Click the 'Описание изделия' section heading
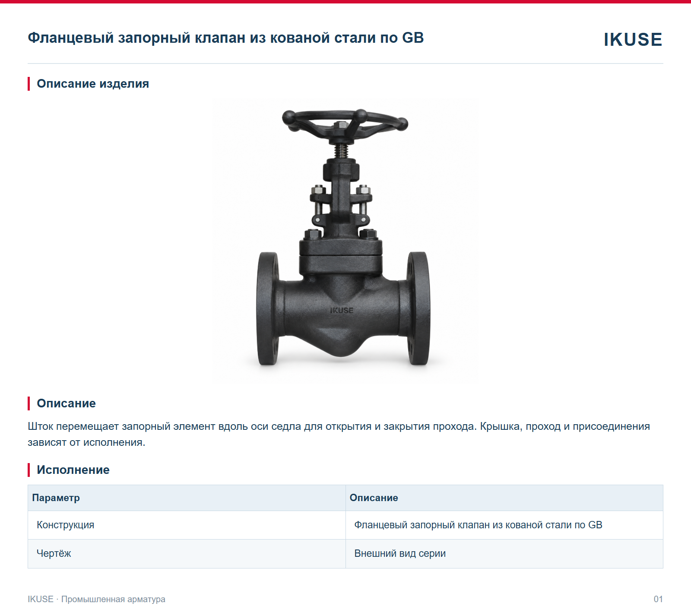Image resolution: width=691 pixels, height=616 pixels. click(x=93, y=84)
